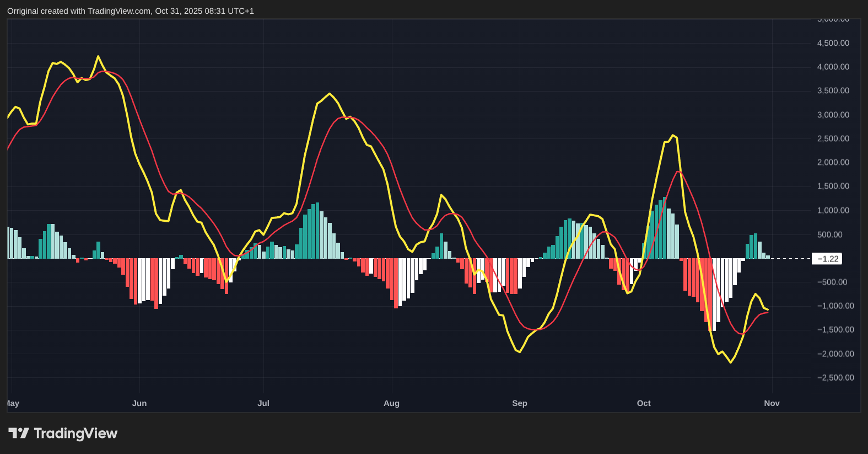
Task: Click the 1,500.00 axis label
Action: click(833, 186)
